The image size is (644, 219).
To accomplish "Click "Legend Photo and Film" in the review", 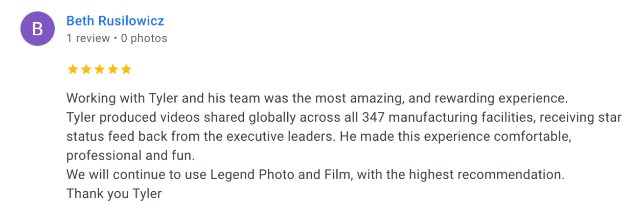I will 281,174.
